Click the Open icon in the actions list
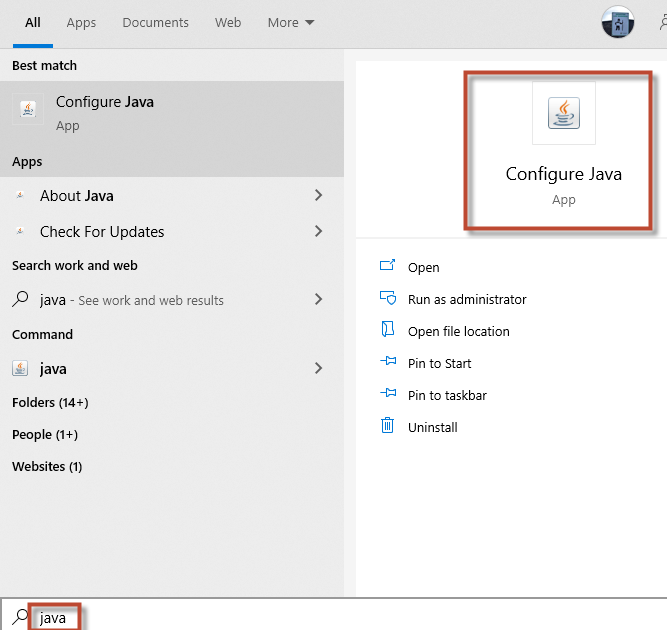This screenshot has height=630, width=667. (x=388, y=265)
